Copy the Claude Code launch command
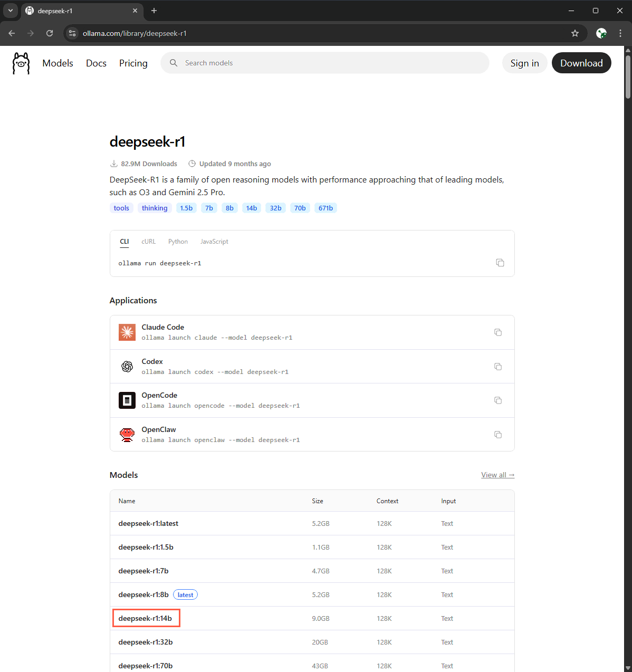Viewport: 632px width, 672px height. (x=498, y=332)
